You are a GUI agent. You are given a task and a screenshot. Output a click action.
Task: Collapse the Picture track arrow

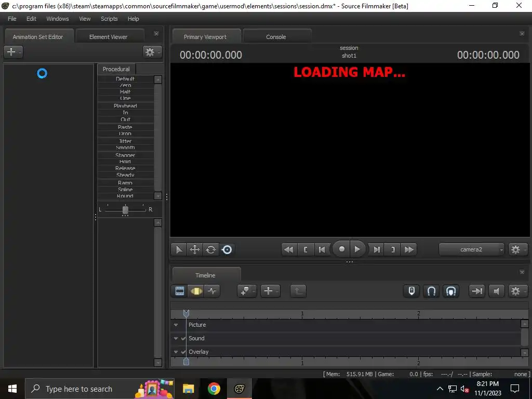tap(176, 325)
